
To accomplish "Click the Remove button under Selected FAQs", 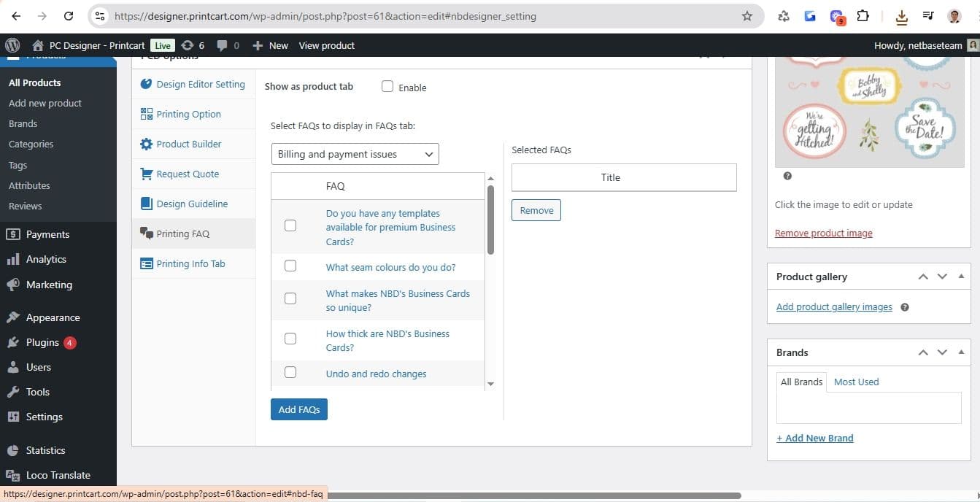I will 536,210.
